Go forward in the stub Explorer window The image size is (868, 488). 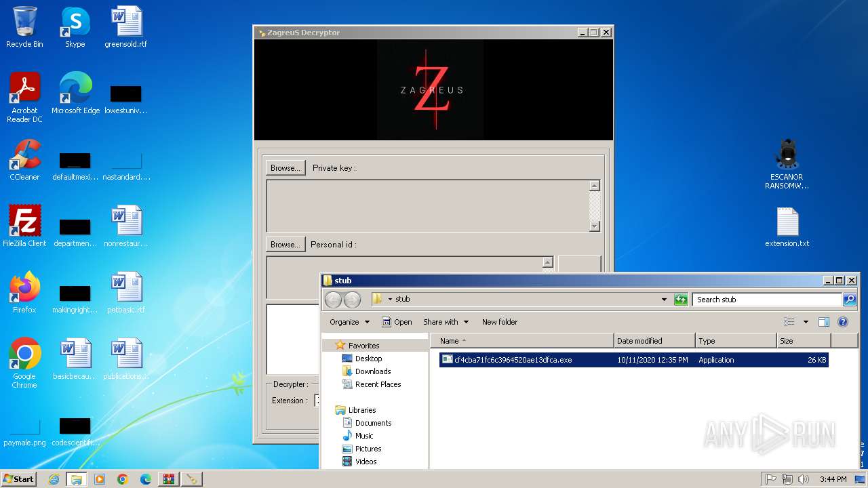[x=352, y=300]
